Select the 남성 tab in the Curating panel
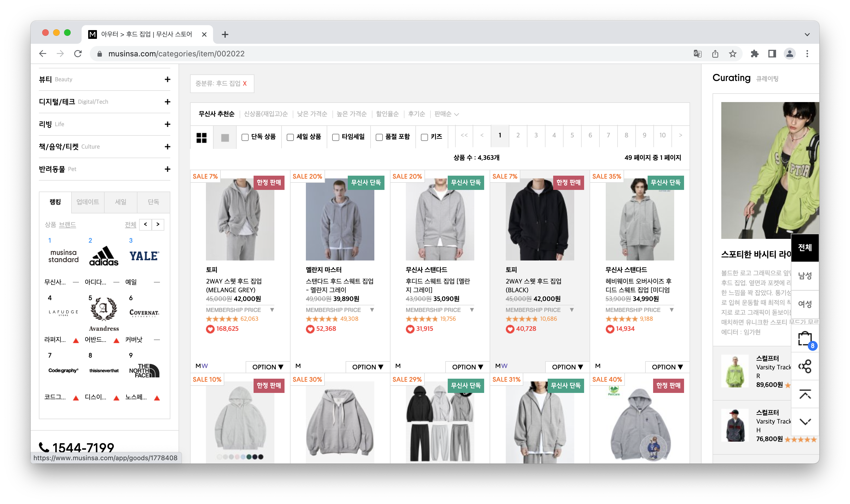Viewport: 850px width, 504px height. [x=805, y=276]
